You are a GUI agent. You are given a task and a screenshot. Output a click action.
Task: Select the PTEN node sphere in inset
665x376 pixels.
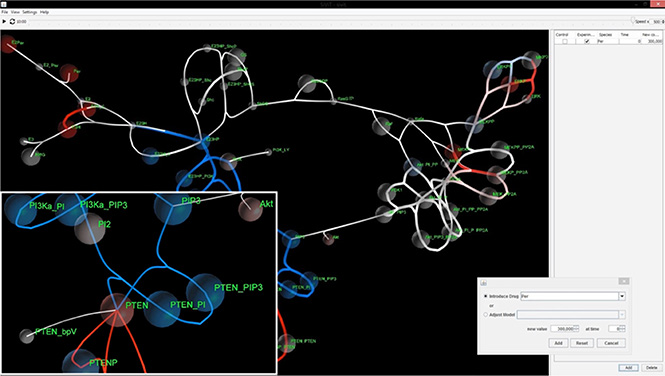tap(117, 310)
